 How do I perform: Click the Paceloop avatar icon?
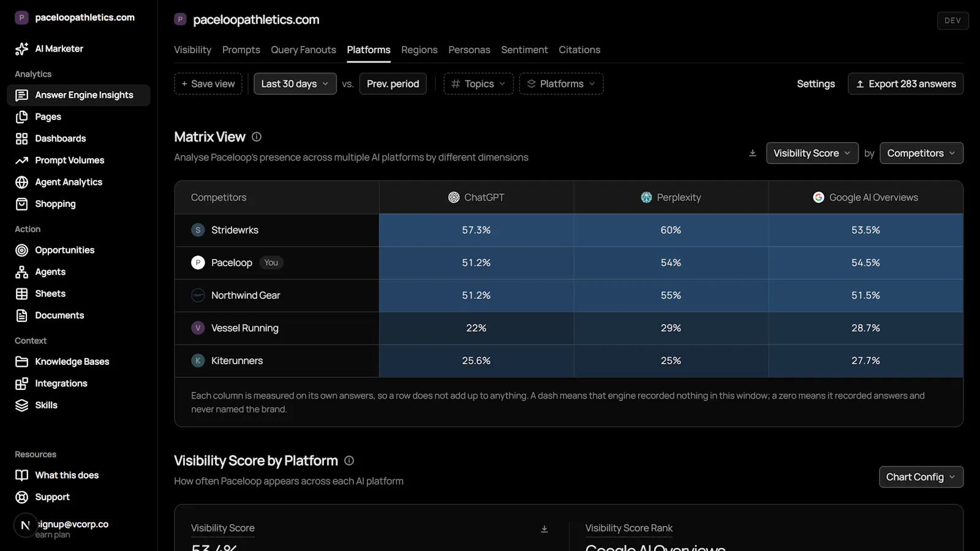[198, 263]
